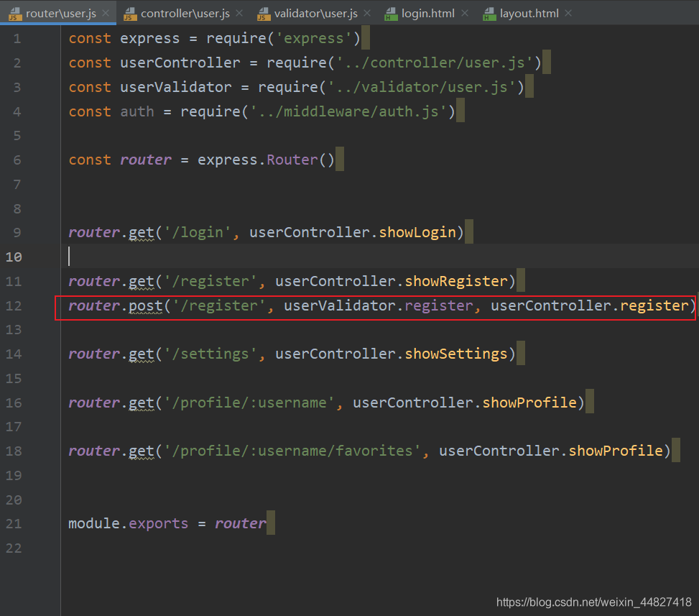Place cursor on 'express' string in line 1

pos(313,38)
